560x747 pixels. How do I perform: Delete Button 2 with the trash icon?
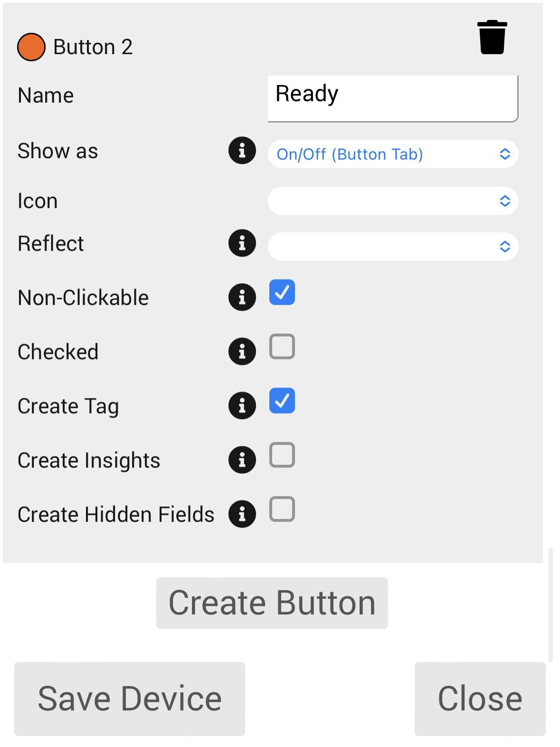pyautogui.click(x=492, y=38)
